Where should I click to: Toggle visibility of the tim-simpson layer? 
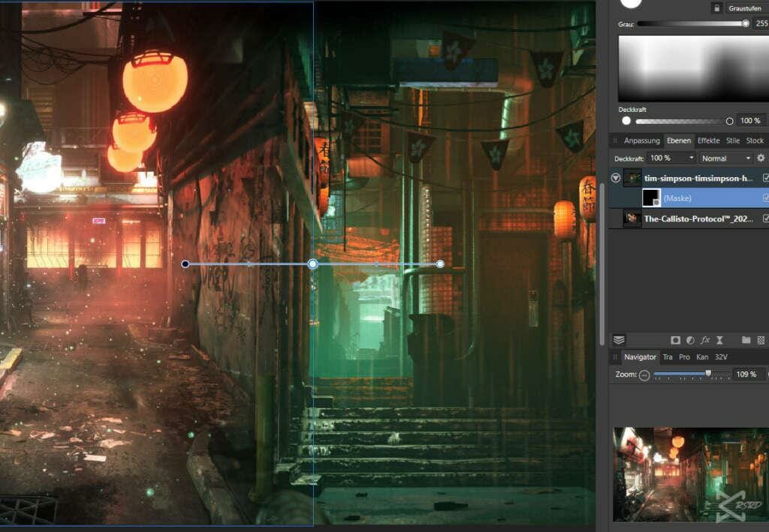coord(765,178)
